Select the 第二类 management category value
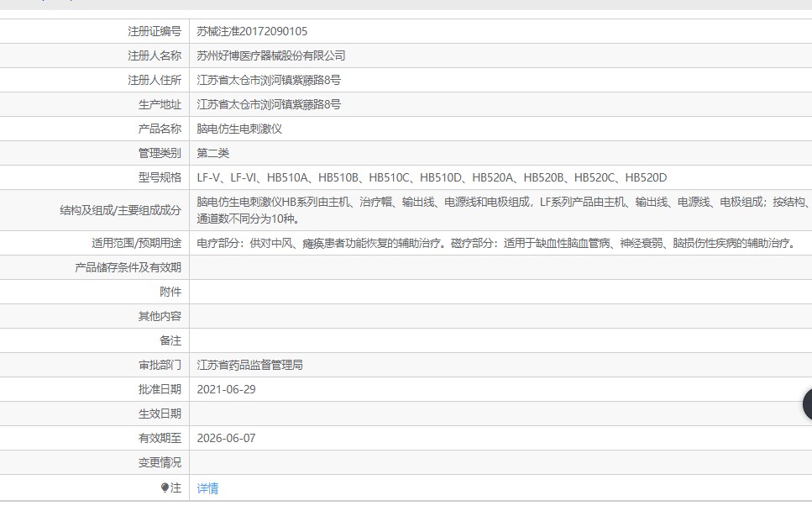The width and height of the screenshot is (812, 506). coord(212,154)
